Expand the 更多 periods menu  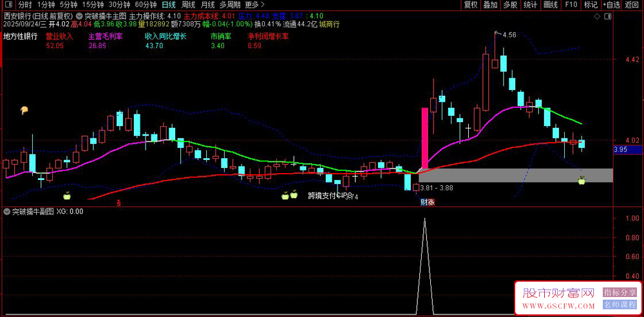(x=254, y=5)
